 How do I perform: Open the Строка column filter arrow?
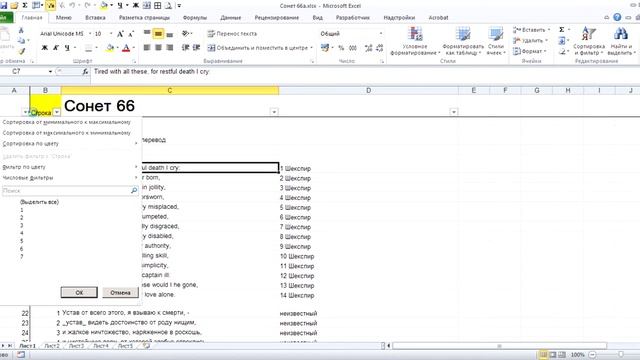pos(57,112)
